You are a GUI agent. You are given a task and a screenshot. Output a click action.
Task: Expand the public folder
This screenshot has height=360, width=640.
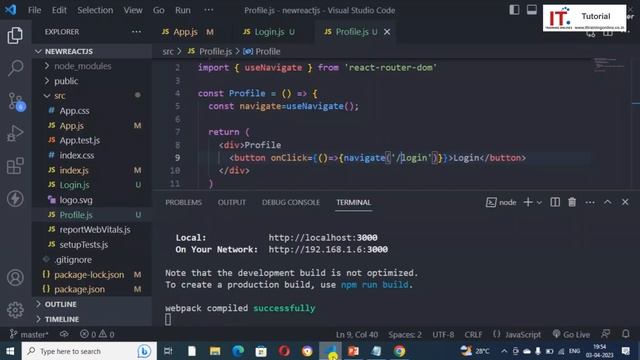(x=92, y=81)
